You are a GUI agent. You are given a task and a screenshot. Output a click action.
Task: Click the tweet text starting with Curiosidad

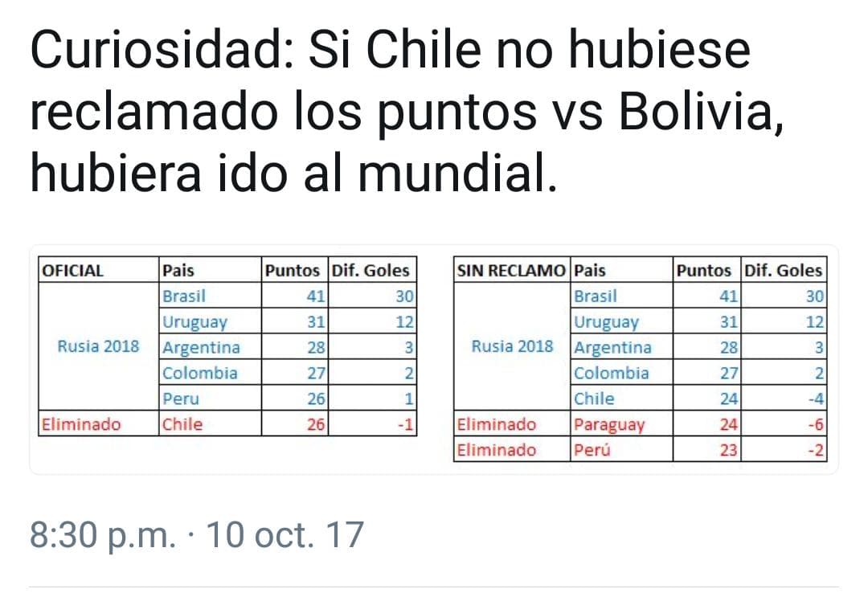[x=402, y=112]
